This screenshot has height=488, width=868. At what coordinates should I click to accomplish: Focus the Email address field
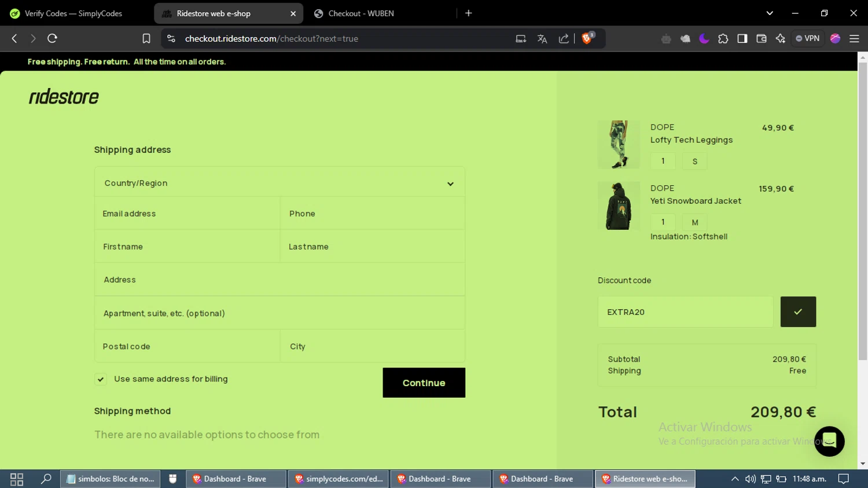pyautogui.click(x=187, y=214)
